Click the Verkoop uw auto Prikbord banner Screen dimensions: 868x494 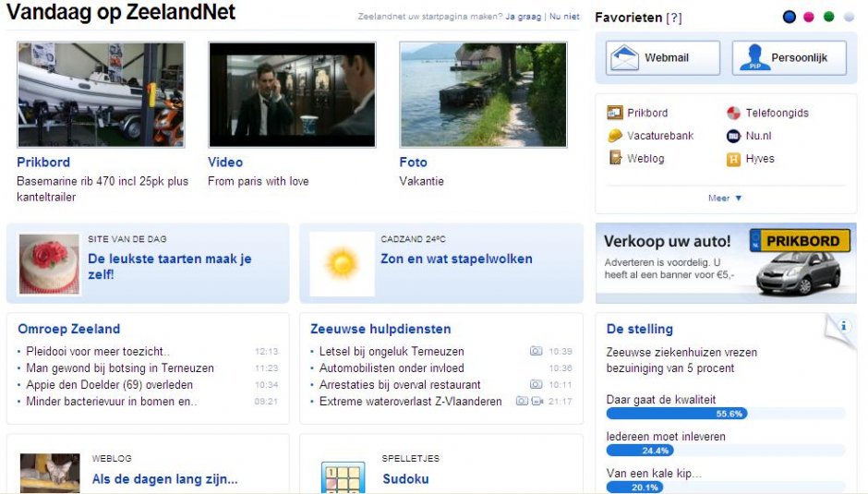click(x=726, y=263)
